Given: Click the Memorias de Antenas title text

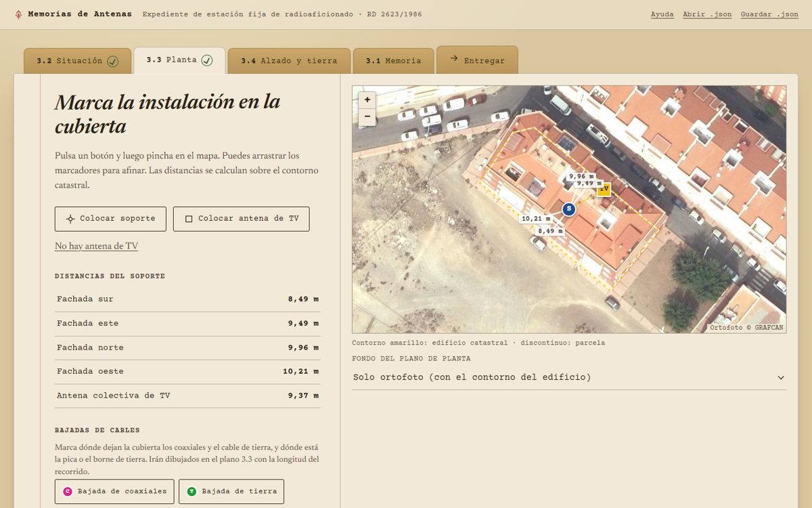Looking at the screenshot, I should tap(80, 14).
